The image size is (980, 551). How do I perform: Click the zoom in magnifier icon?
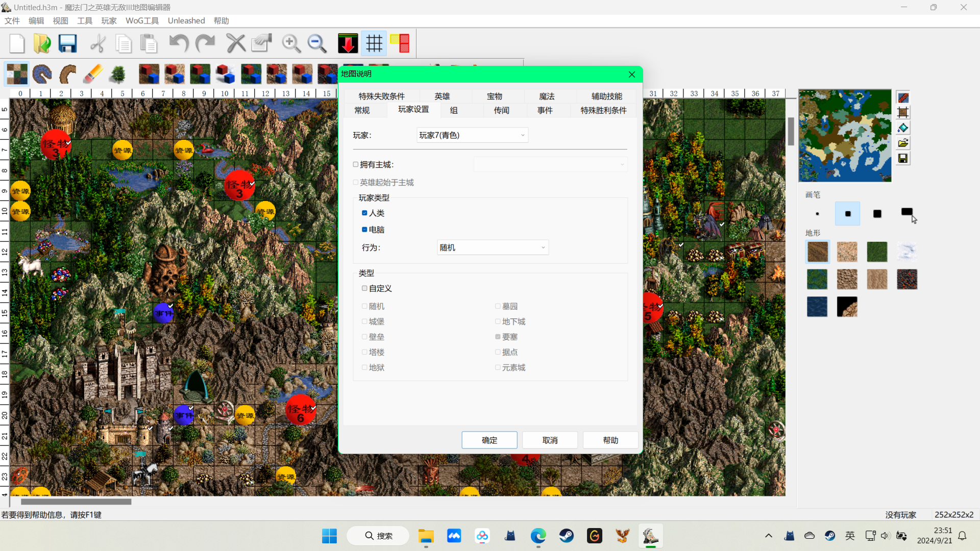[x=291, y=43]
